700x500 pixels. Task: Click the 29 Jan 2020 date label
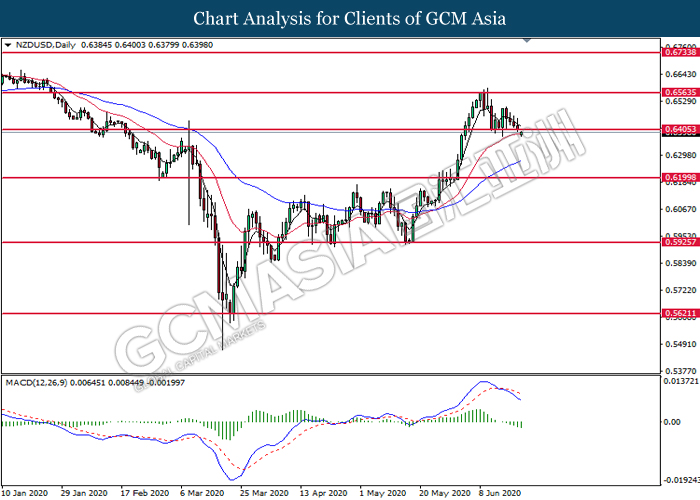pyautogui.click(x=84, y=493)
